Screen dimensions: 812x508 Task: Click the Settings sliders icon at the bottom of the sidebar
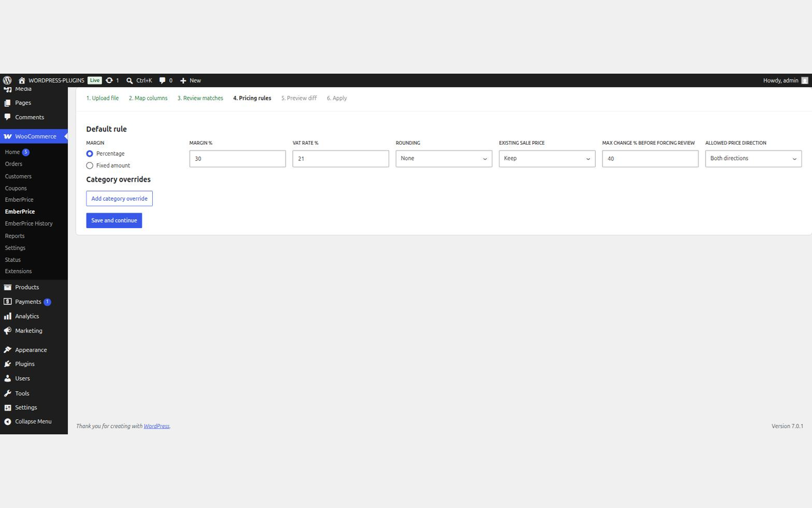[8, 408]
